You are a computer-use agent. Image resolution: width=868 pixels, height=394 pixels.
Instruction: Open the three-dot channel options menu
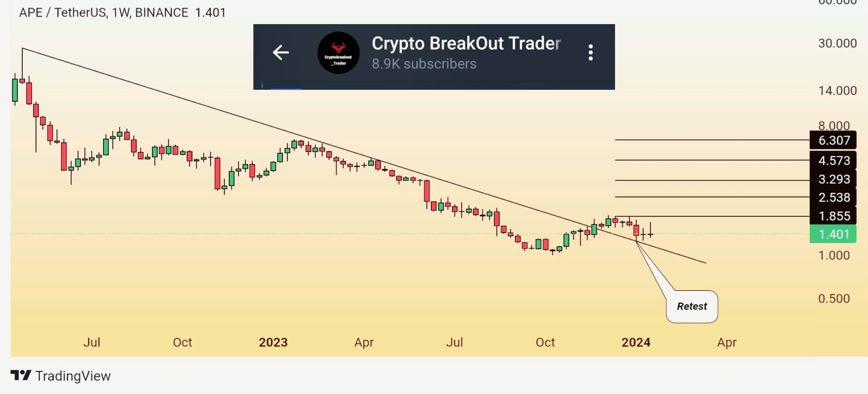[590, 53]
